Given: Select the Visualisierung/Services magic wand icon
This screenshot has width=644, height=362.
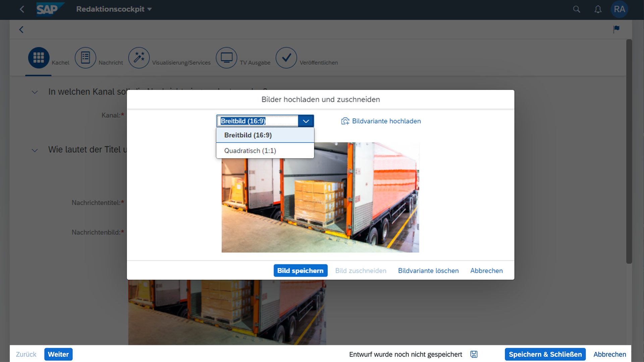Looking at the screenshot, I should (x=139, y=58).
